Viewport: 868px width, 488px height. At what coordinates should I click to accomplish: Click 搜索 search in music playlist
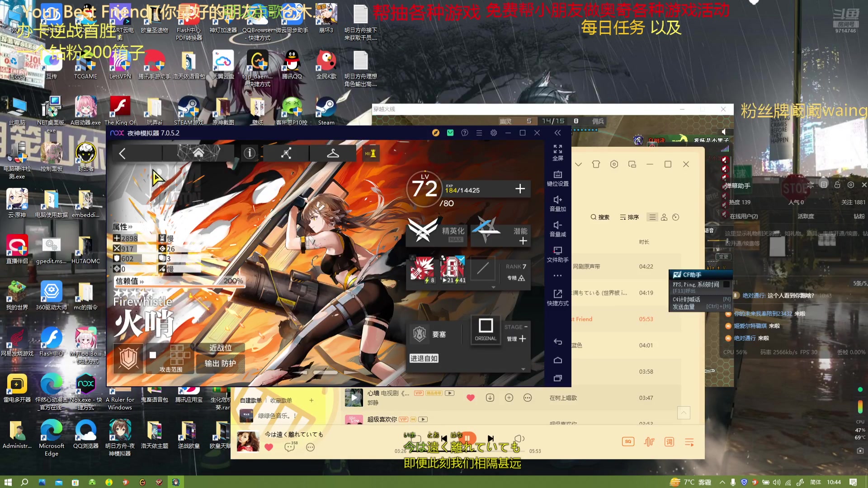pos(600,217)
